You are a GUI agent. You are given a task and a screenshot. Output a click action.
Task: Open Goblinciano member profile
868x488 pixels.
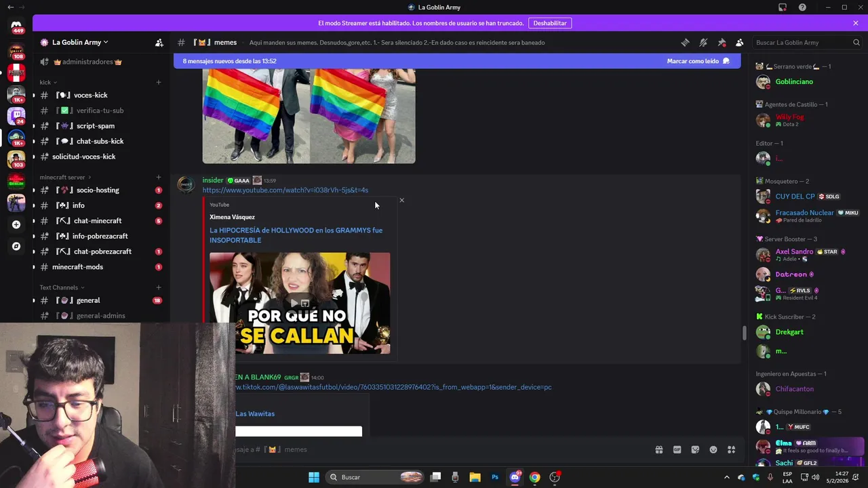807,82
